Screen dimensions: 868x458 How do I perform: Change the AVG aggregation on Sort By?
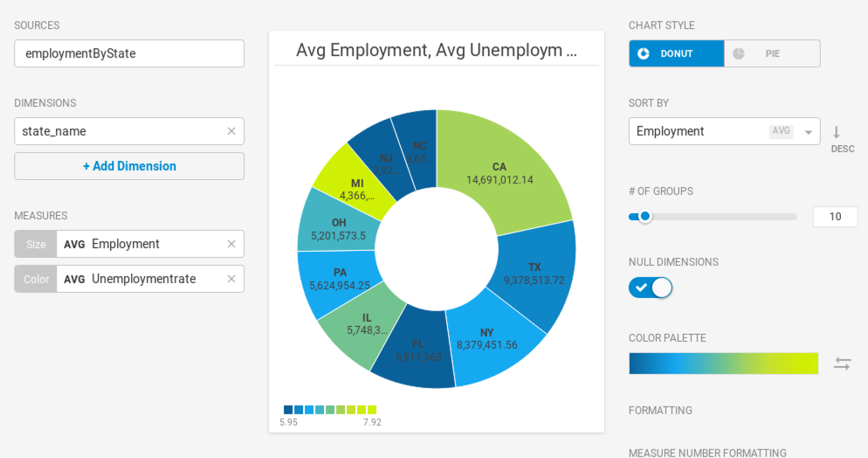pyautogui.click(x=781, y=131)
